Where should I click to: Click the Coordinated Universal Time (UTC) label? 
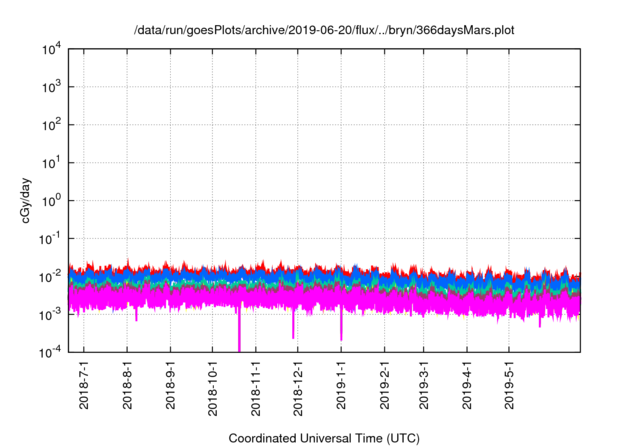(x=324, y=438)
